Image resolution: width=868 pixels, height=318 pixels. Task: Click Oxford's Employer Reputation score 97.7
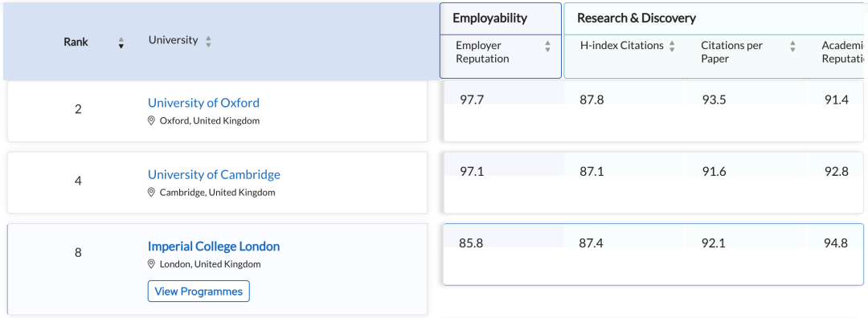pos(472,100)
